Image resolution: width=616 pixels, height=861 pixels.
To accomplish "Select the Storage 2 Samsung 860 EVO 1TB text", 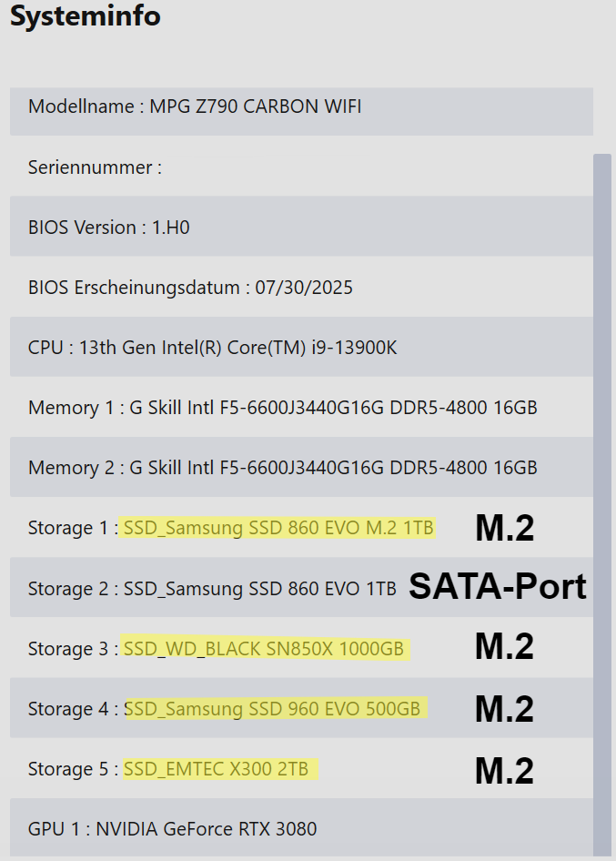I will point(259,589).
